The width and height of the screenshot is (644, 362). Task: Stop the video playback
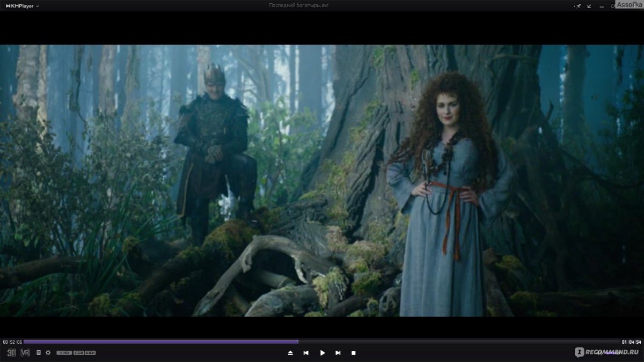[354, 353]
